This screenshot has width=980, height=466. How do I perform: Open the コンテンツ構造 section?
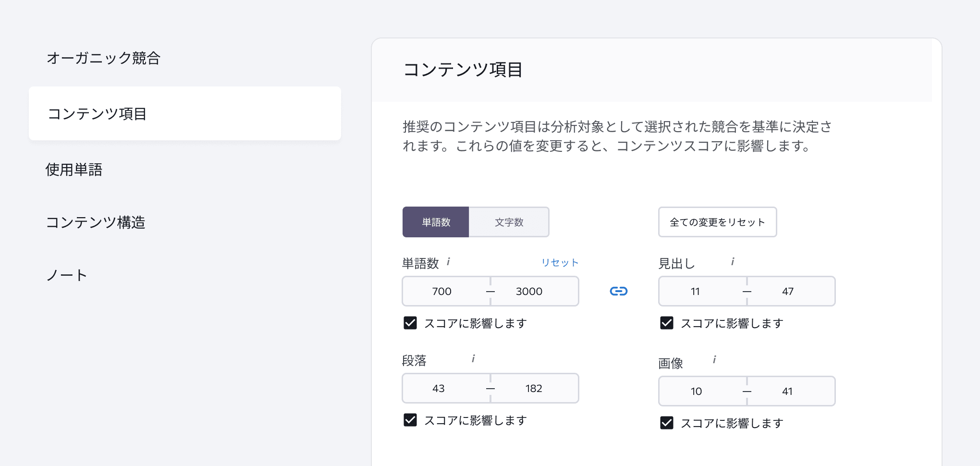[x=96, y=222]
